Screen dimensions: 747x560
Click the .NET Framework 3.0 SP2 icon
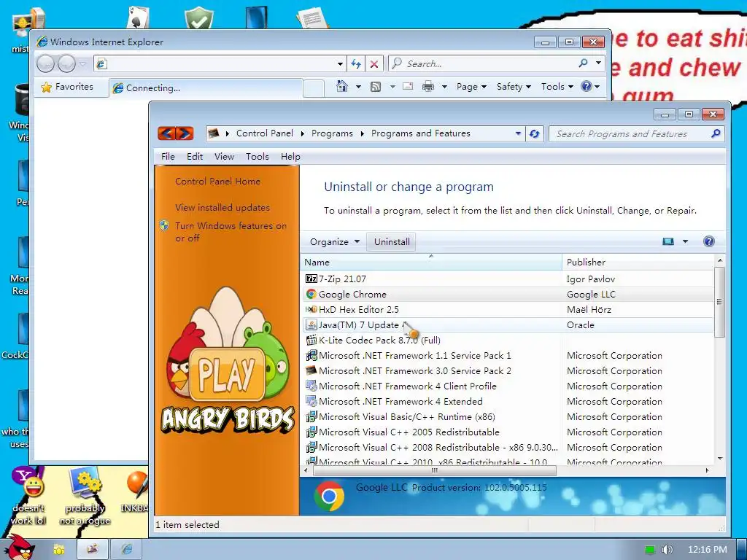coord(311,370)
